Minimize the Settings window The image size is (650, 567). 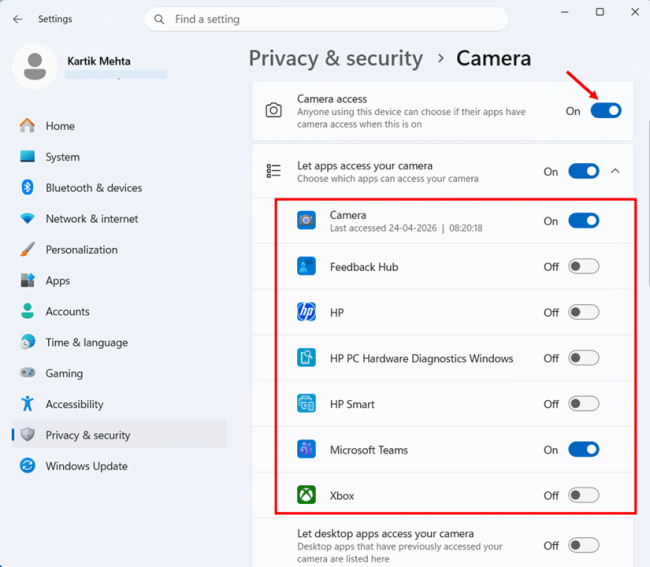pyautogui.click(x=564, y=12)
